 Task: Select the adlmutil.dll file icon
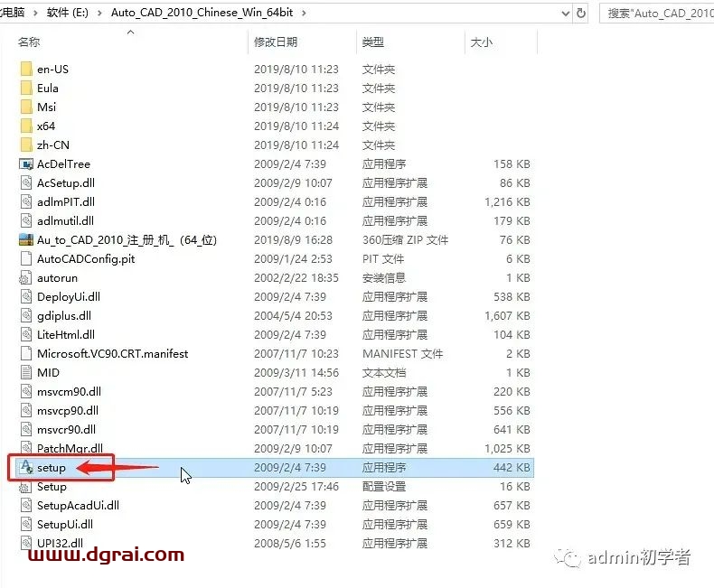click(26, 220)
